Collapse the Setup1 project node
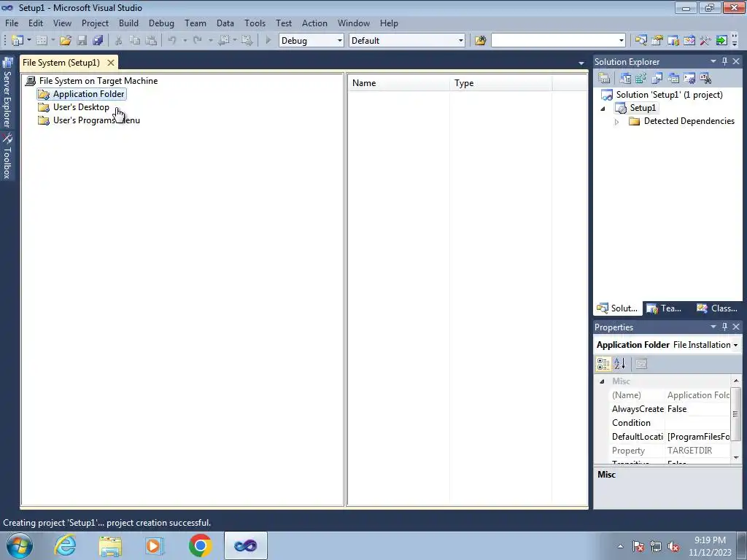This screenshot has width=747, height=560. (603, 109)
